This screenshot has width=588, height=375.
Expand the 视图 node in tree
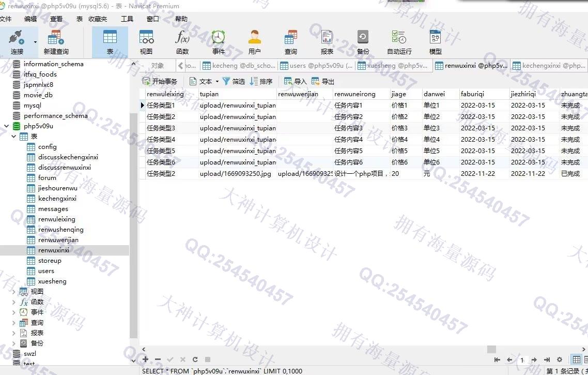click(14, 292)
